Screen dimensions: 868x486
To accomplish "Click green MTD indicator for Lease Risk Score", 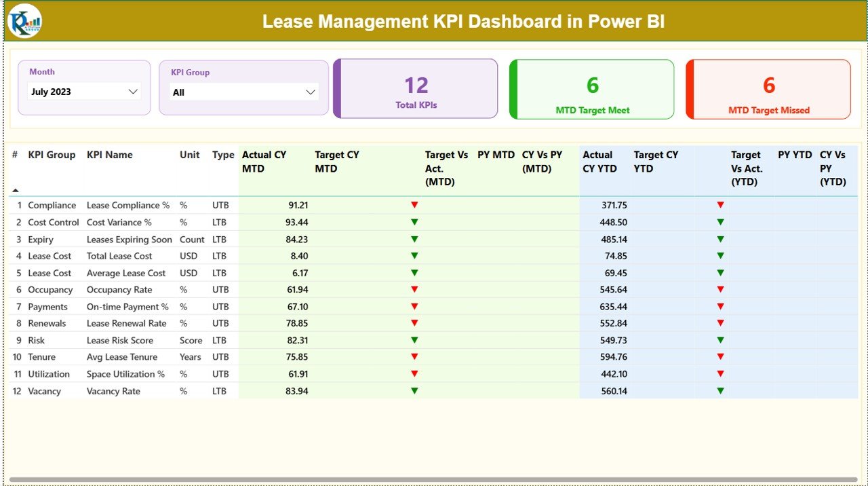I will coord(414,340).
